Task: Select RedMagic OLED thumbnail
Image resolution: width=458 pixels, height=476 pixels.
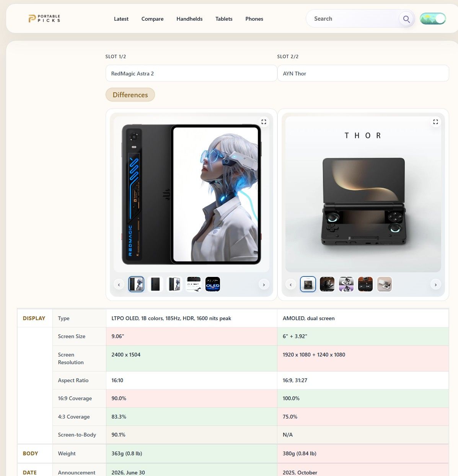Action: pyautogui.click(x=213, y=284)
